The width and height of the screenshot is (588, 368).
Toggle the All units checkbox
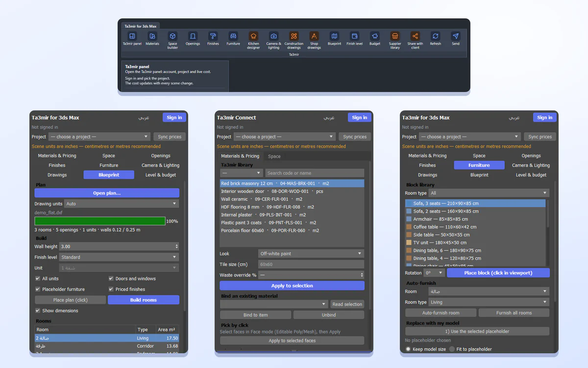(38, 279)
